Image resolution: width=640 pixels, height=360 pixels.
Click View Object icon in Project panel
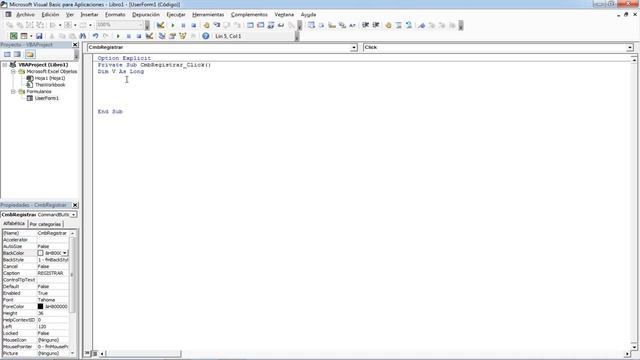coord(17,54)
